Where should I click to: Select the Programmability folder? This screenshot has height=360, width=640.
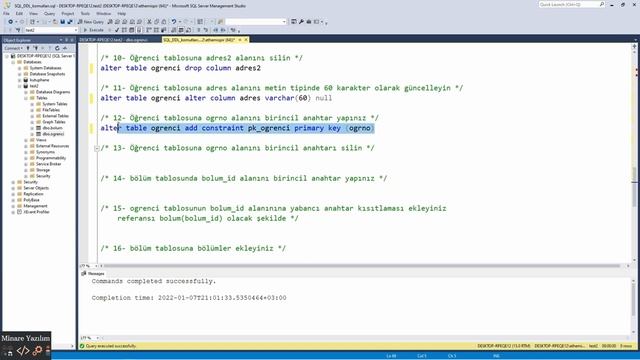coord(51,158)
